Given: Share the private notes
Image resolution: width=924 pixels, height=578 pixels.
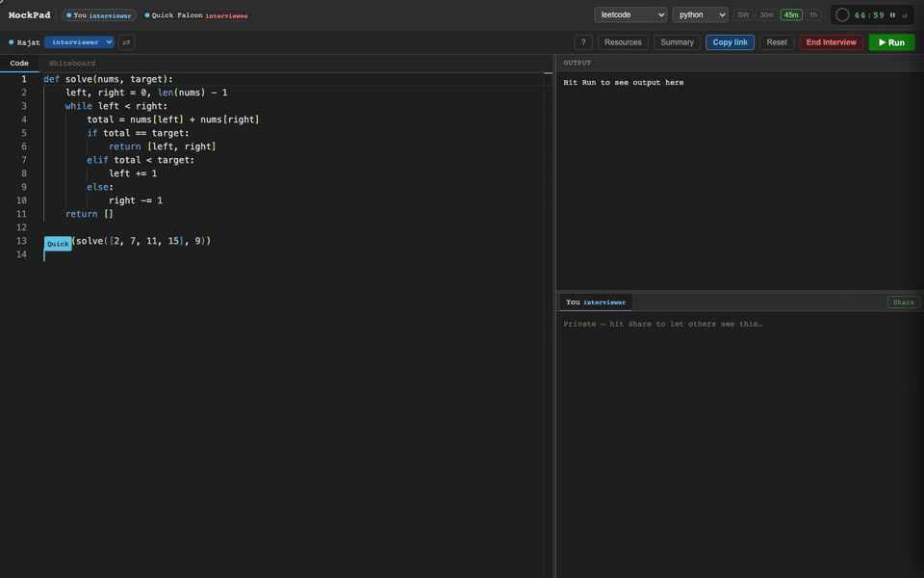Looking at the screenshot, I should coord(903,302).
